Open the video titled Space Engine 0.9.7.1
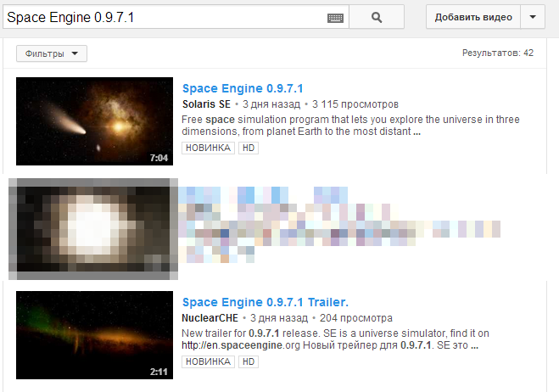This screenshot has height=392, width=559. [x=243, y=88]
